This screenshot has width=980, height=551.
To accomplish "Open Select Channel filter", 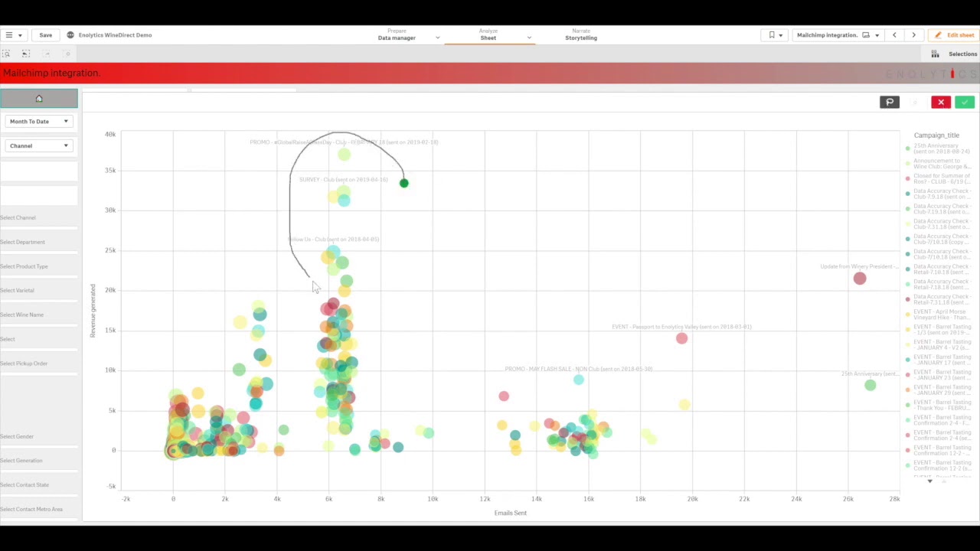I will (38, 218).
